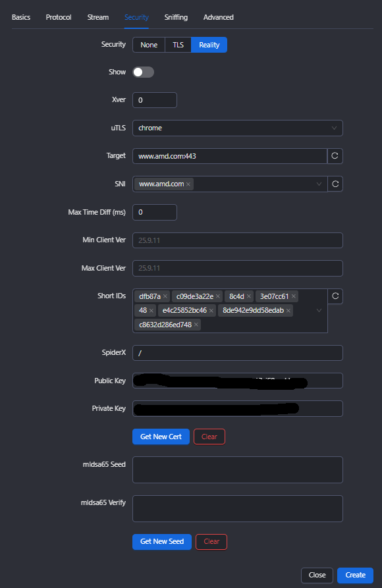Clear the certificate keys
The width and height of the screenshot is (382, 588).
click(x=209, y=437)
